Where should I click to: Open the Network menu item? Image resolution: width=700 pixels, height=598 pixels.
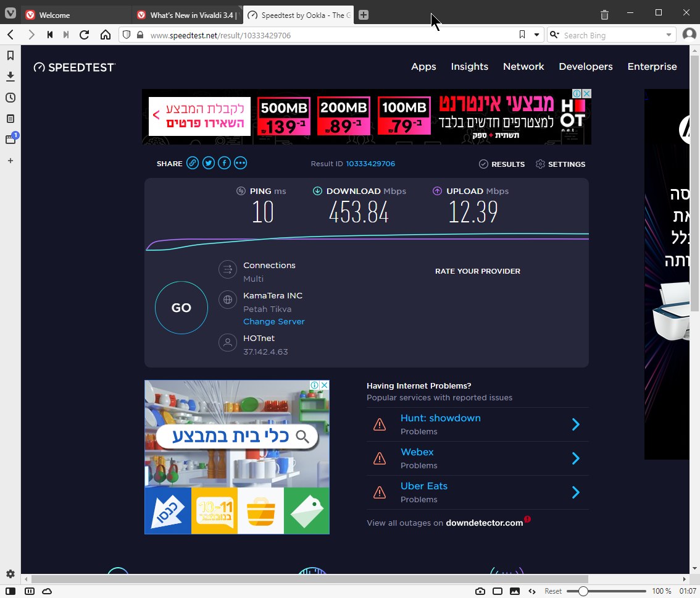tap(523, 67)
